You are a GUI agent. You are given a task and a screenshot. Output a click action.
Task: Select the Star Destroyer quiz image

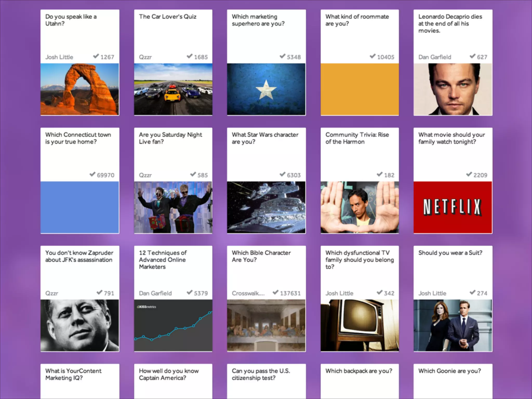266,207
